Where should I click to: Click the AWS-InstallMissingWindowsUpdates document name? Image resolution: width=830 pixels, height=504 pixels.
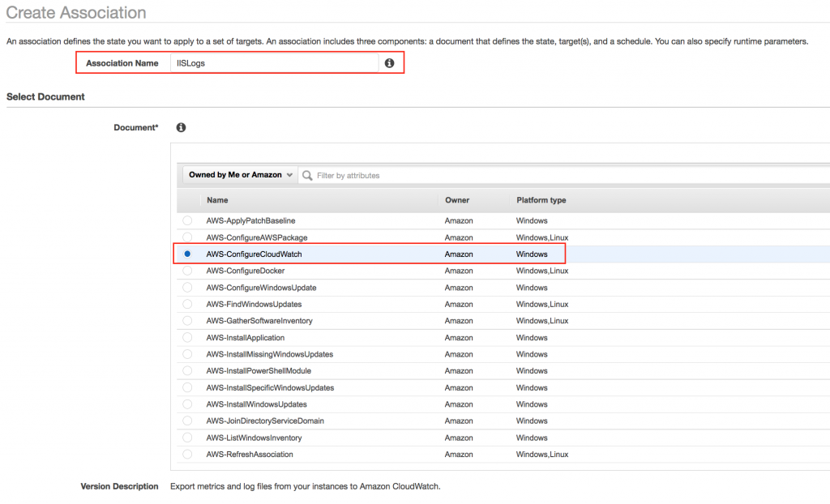point(269,354)
